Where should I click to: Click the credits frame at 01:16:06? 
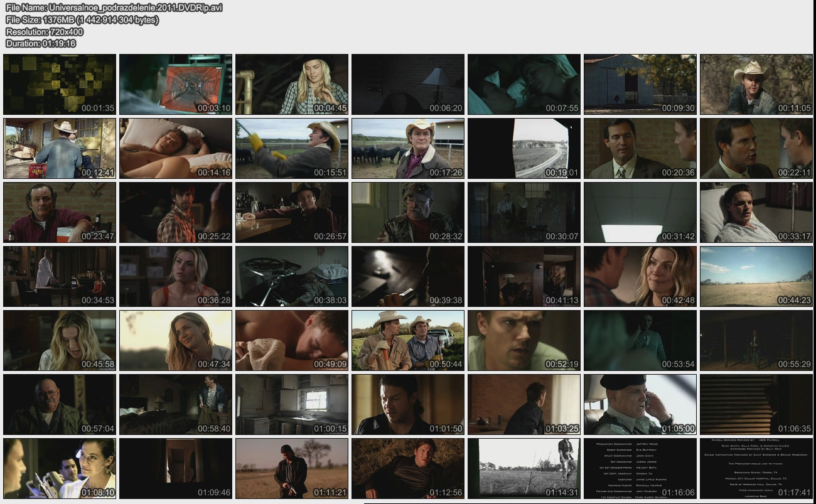640,468
